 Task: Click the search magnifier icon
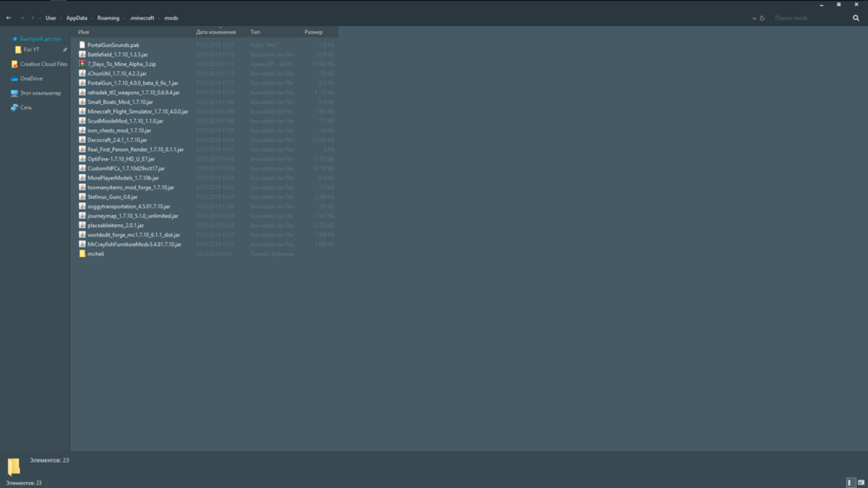pyautogui.click(x=856, y=18)
